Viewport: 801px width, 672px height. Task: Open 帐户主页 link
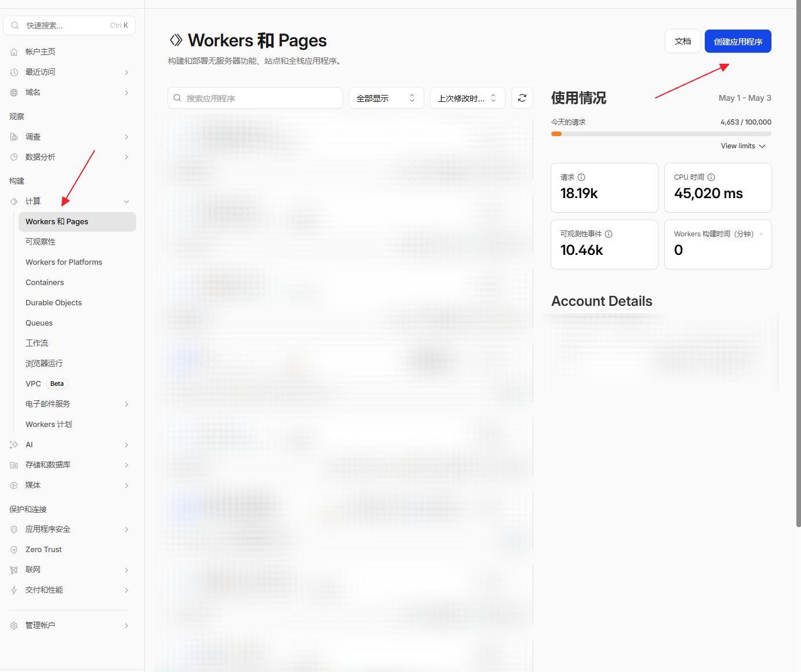pos(41,52)
